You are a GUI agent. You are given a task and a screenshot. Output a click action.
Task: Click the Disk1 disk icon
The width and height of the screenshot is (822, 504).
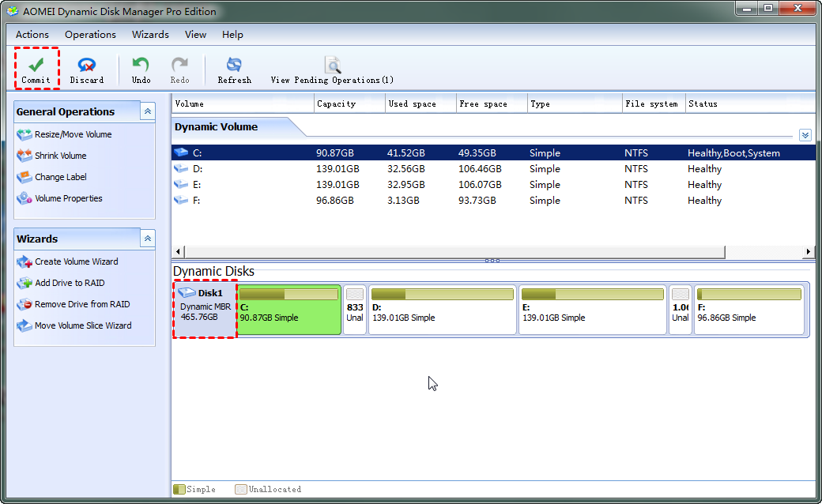point(187,292)
